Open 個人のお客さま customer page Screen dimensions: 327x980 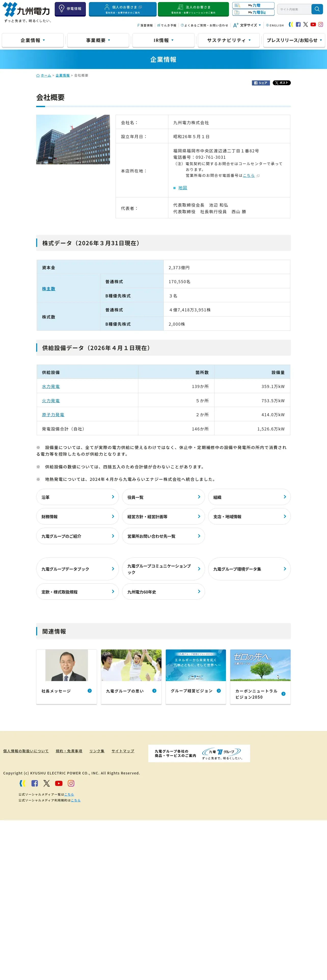point(122,9)
